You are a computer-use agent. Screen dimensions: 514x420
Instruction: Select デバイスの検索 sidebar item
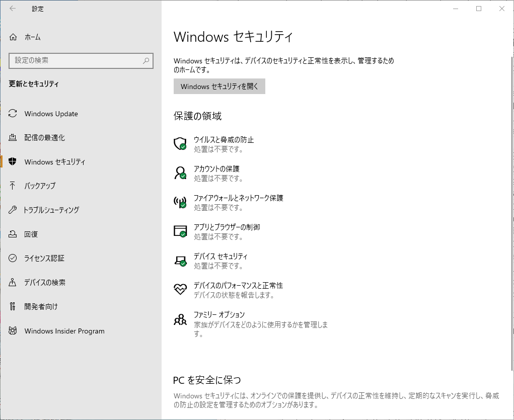[81, 282]
